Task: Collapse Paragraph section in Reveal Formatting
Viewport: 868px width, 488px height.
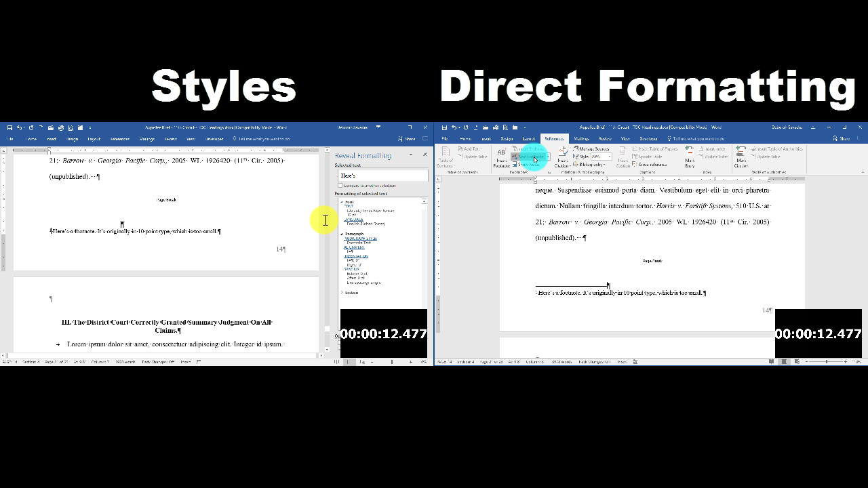Action: [341, 234]
